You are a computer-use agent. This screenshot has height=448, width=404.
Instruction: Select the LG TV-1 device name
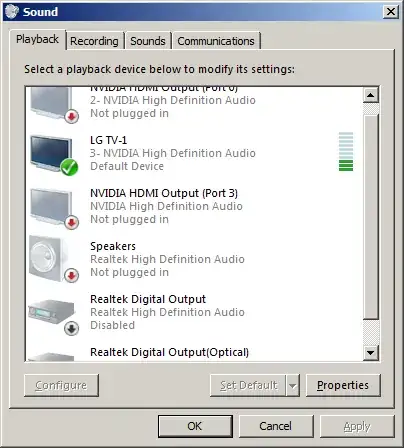point(108,140)
